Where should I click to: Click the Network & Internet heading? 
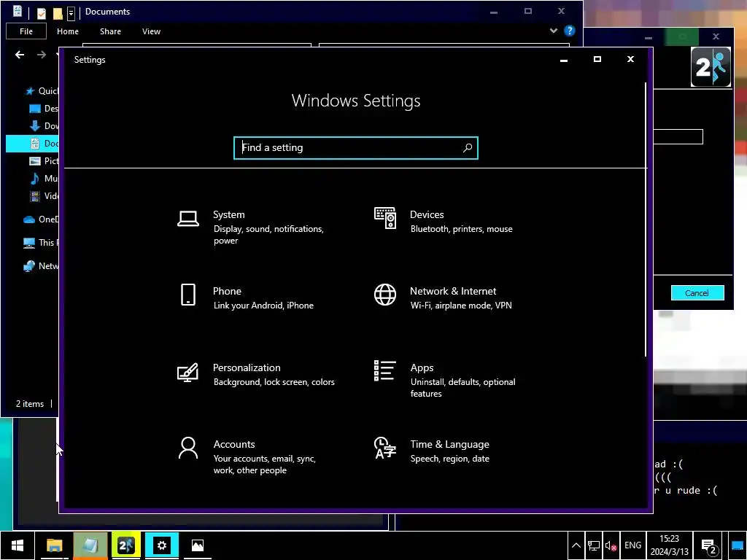point(453,291)
